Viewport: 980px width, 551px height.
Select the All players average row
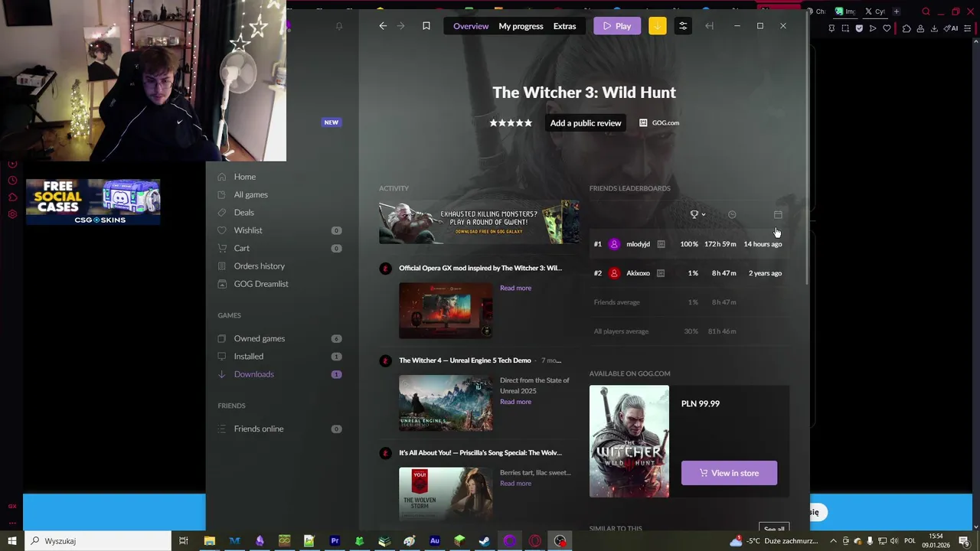(689, 331)
